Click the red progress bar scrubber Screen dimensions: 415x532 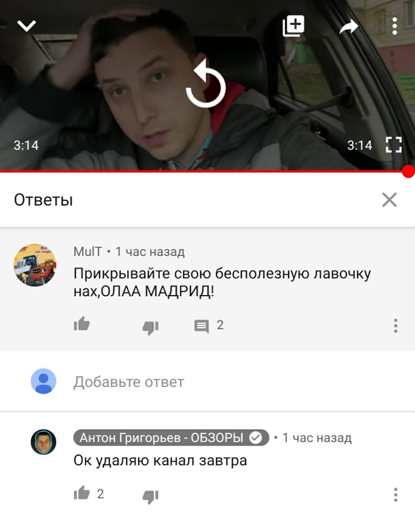coord(408,171)
